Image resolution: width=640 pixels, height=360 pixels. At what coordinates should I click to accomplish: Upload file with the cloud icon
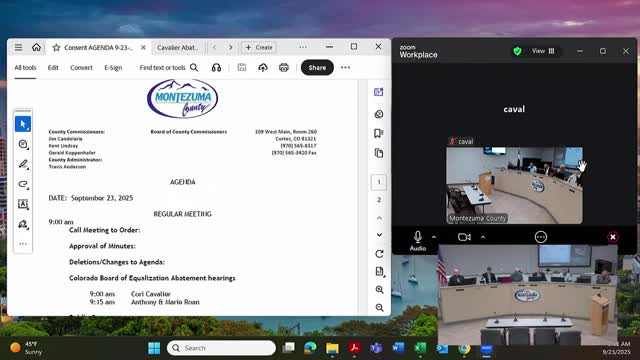pos(263,67)
